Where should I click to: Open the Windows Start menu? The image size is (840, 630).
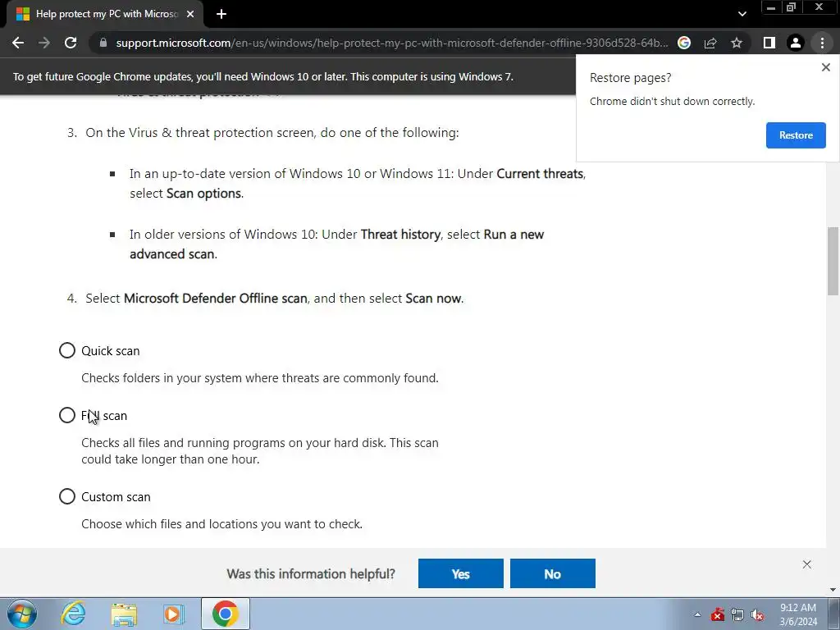pos(22,614)
